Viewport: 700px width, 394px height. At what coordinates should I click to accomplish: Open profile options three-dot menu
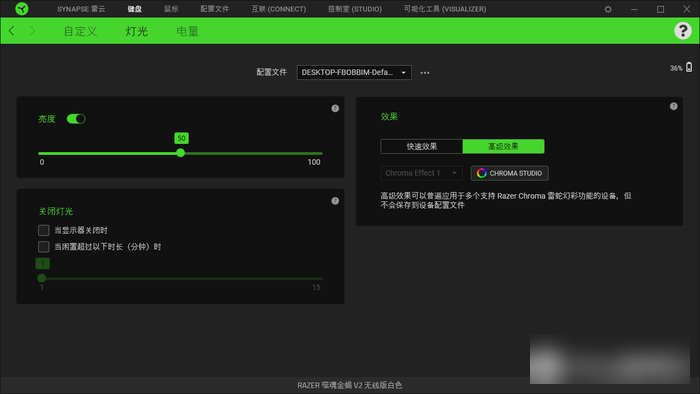click(x=425, y=72)
